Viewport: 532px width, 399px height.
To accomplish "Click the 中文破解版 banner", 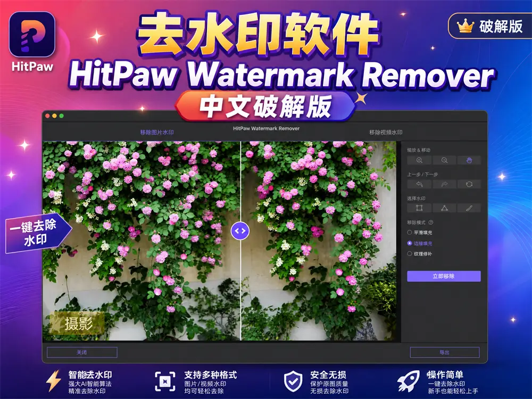I will point(265,106).
